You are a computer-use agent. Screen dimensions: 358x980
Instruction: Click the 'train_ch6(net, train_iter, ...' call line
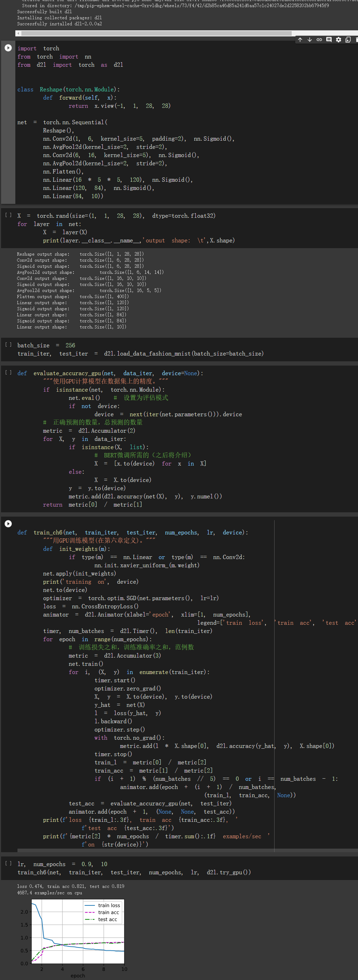pos(134,872)
